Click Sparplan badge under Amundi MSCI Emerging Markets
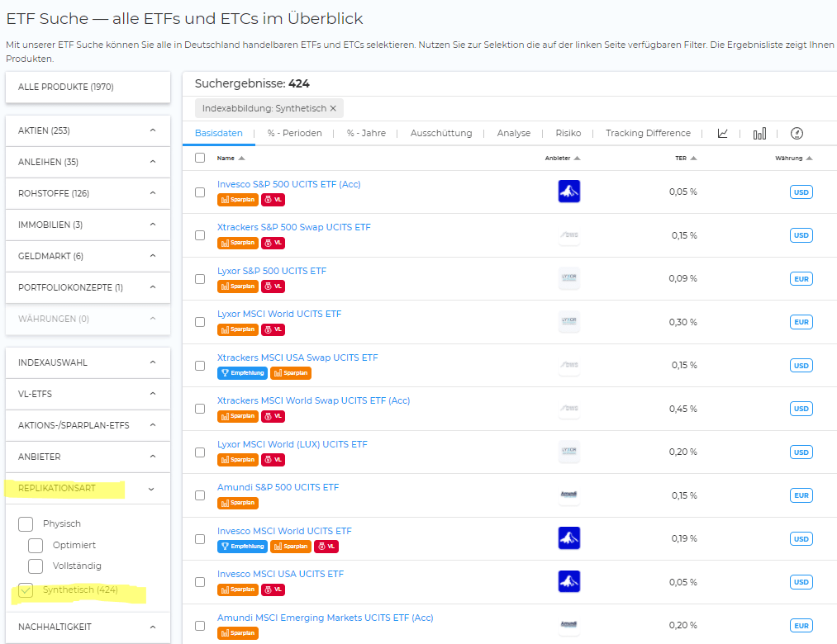This screenshot has height=644, width=837. tap(237, 632)
